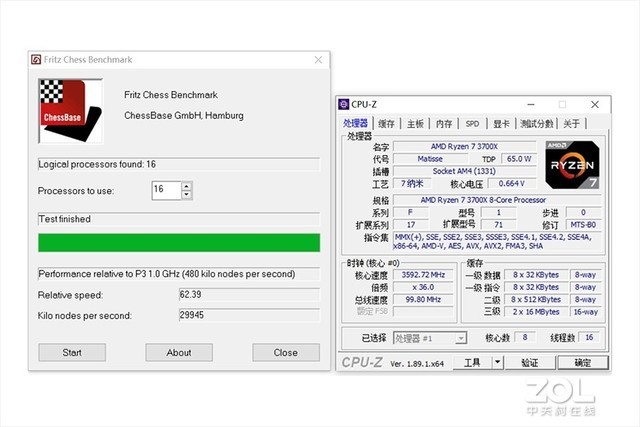Switch to the 缓存 tab in CPU-Z

click(386, 124)
